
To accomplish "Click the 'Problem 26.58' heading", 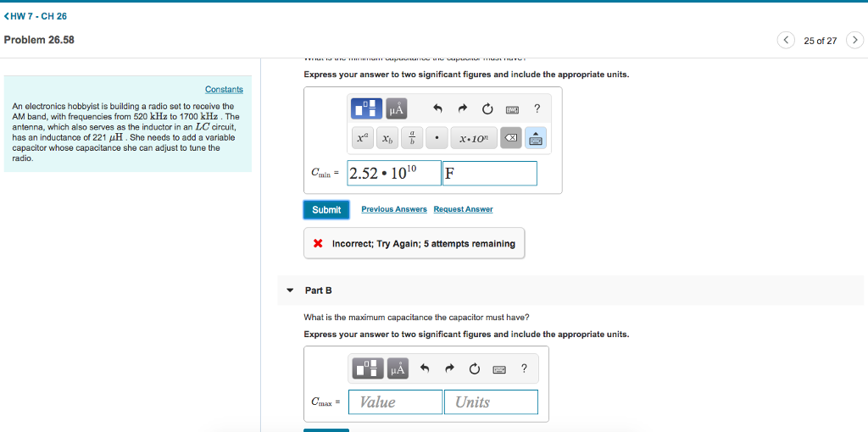I will point(39,40).
